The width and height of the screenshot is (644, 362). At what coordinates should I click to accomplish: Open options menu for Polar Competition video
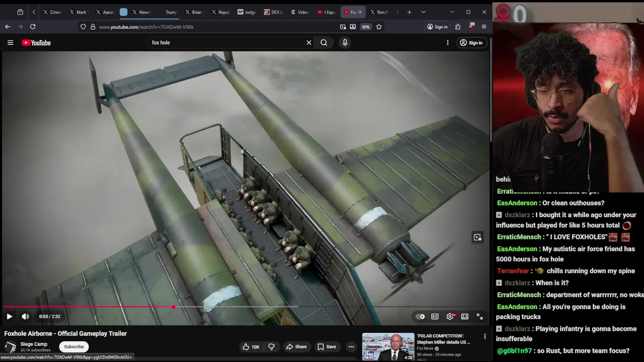point(485,336)
